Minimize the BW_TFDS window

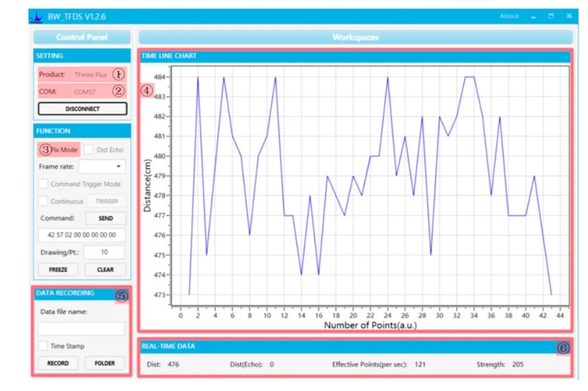[x=533, y=16]
